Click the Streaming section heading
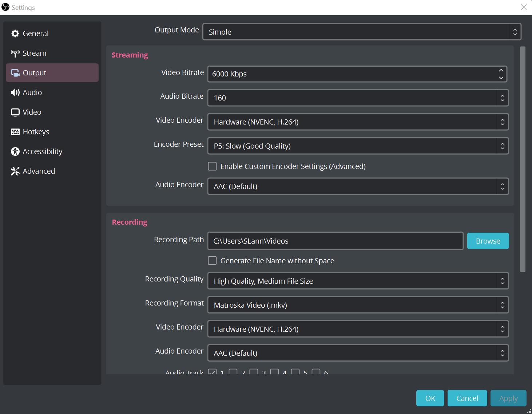The width and height of the screenshot is (532, 414). point(130,55)
